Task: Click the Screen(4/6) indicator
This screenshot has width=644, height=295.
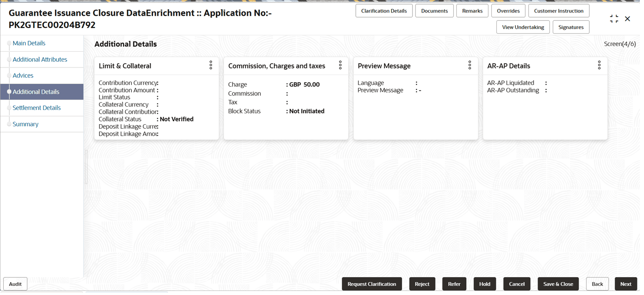Action: point(620,44)
